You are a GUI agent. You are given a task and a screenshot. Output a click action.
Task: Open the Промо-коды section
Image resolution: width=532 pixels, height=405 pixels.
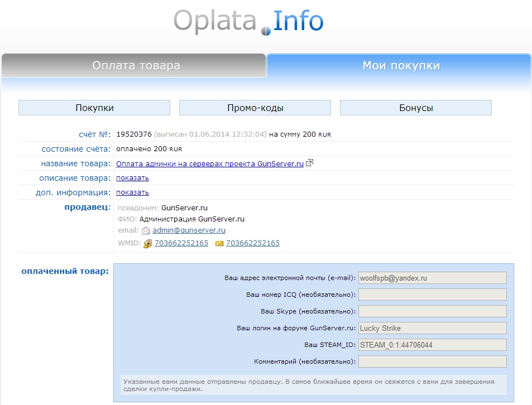255,108
